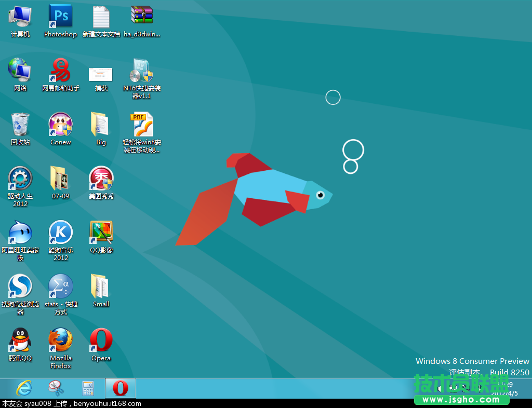
Task: Click the QQ影像 desktop shortcut
Action: point(101,233)
